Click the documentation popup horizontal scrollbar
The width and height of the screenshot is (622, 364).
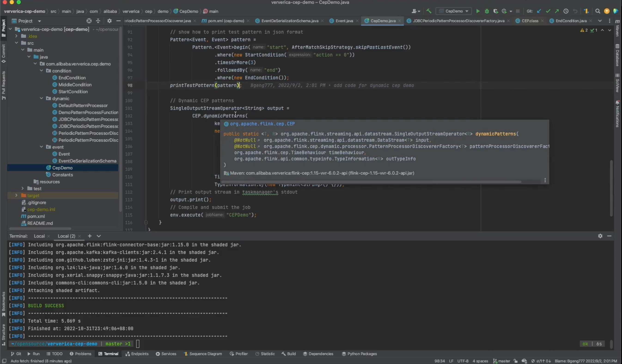point(370,182)
